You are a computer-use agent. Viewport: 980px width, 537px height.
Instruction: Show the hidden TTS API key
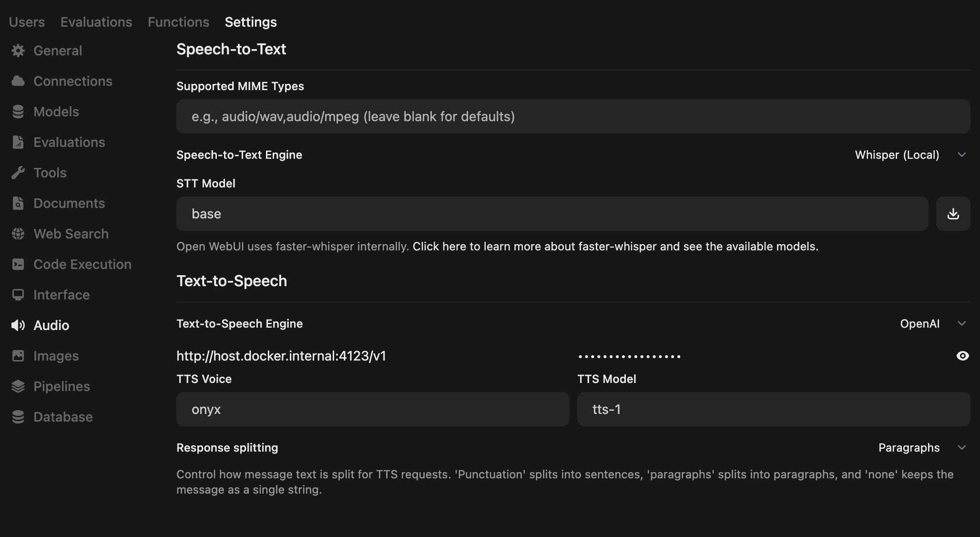coord(962,356)
